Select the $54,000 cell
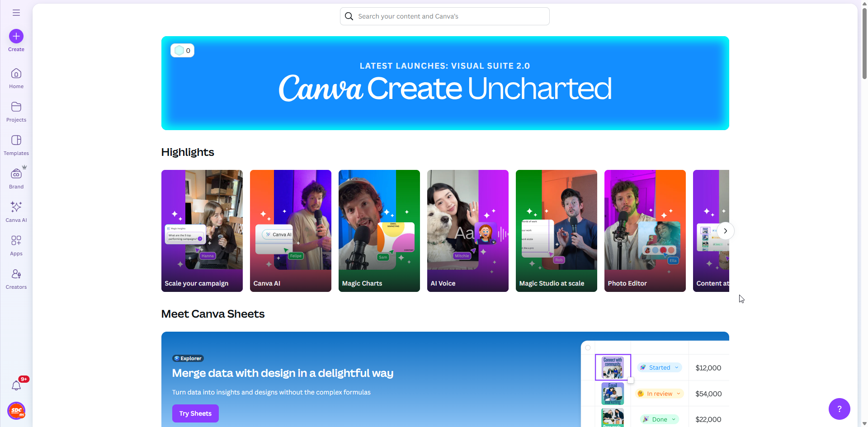This screenshot has height=427, width=868. point(708,394)
